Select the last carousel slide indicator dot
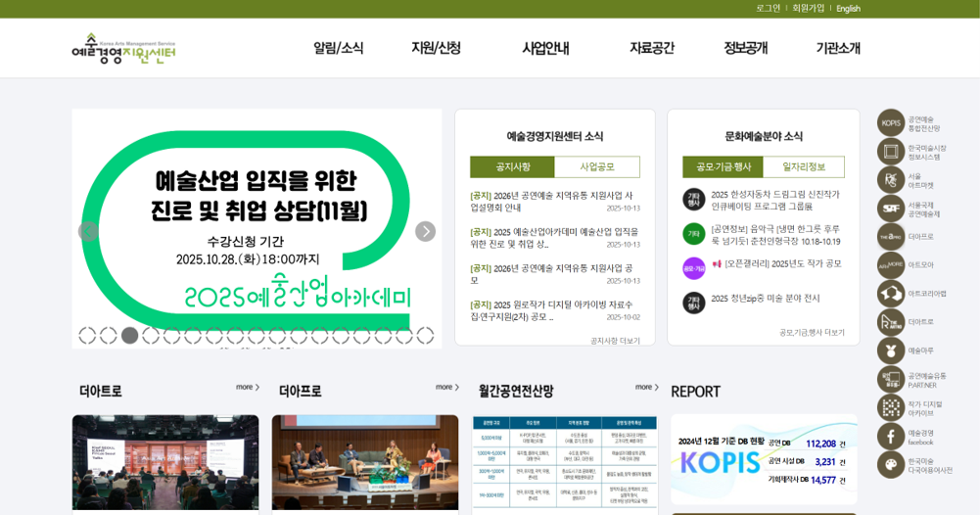Image resolution: width=980 pixels, height=515 pixels. [425, 336]
